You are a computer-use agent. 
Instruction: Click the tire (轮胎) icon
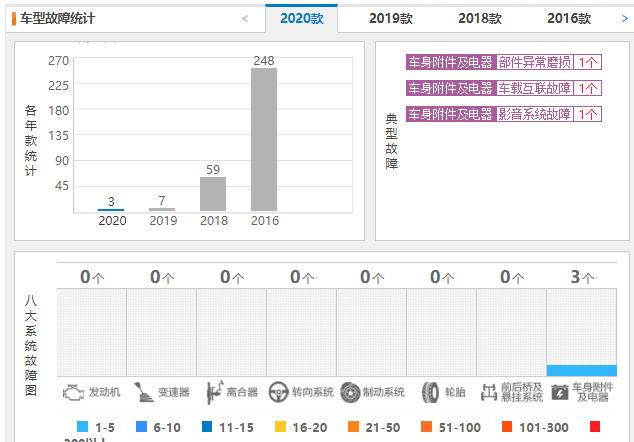(x=429, y=392)
